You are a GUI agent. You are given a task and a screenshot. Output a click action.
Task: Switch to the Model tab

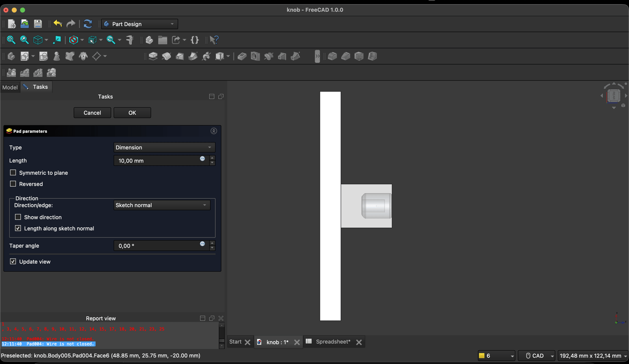[10, 87]
